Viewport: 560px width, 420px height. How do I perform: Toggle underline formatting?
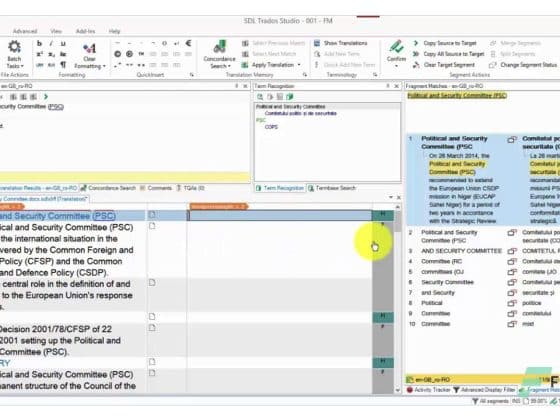pyautogui.click(x=63, y=43)
